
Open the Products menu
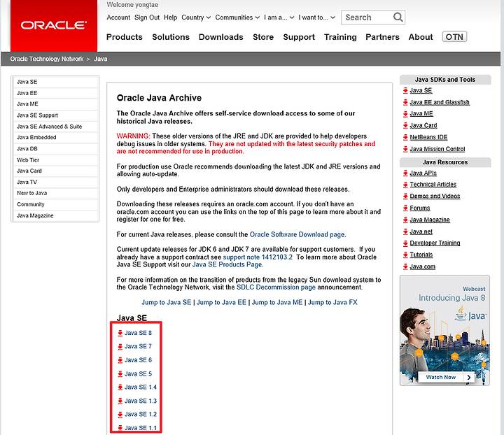click(125, 37)
